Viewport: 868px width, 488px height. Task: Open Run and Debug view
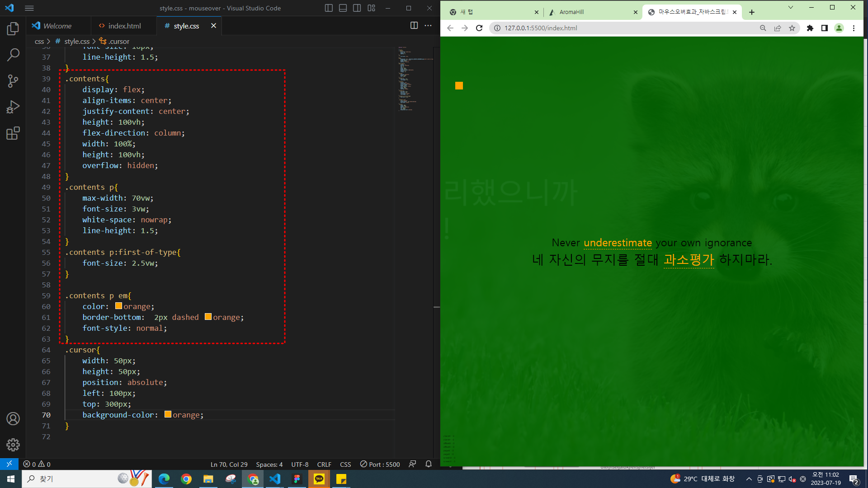tap(13, 107)
